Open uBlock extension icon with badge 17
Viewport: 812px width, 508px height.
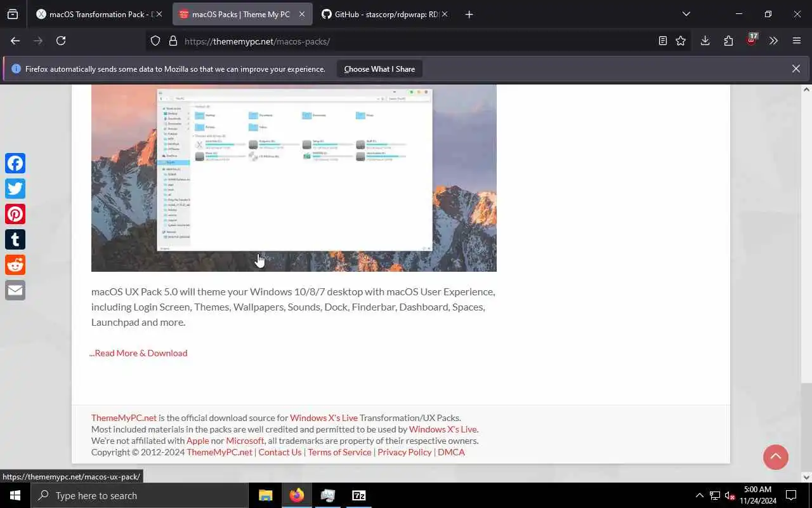(x=752, y=39)
